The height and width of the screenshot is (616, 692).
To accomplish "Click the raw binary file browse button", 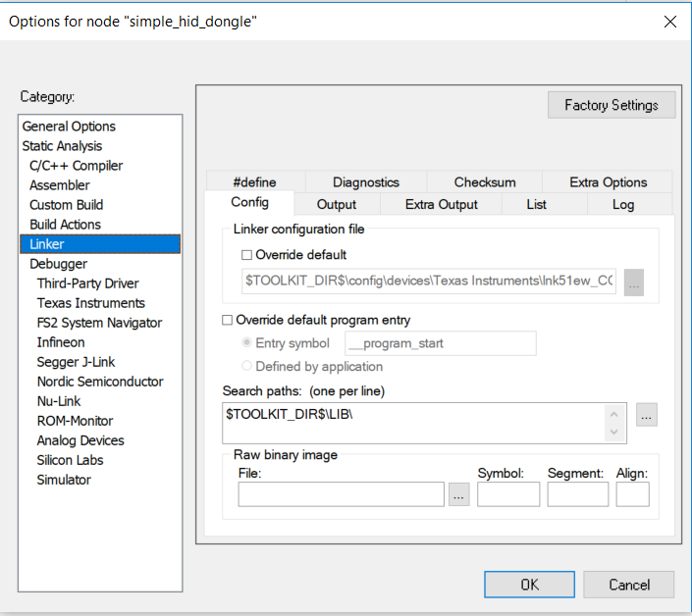I will pos(458,495).
